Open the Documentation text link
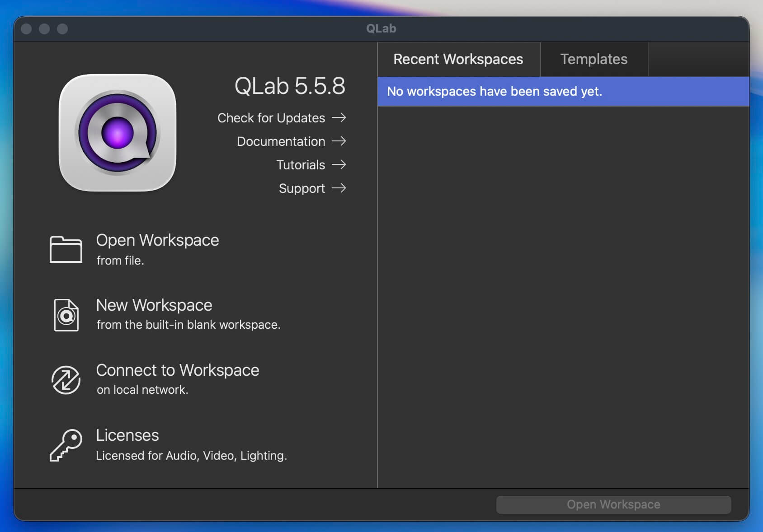Image resolution: width=763 pixels, height=532 pixels. (x=281, y=141)
